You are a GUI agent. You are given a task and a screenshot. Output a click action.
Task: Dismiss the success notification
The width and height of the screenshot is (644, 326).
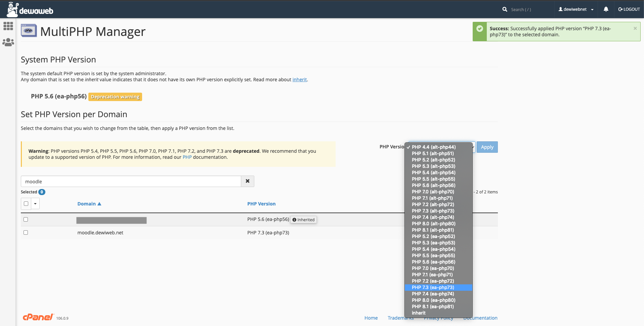point(635,29)
